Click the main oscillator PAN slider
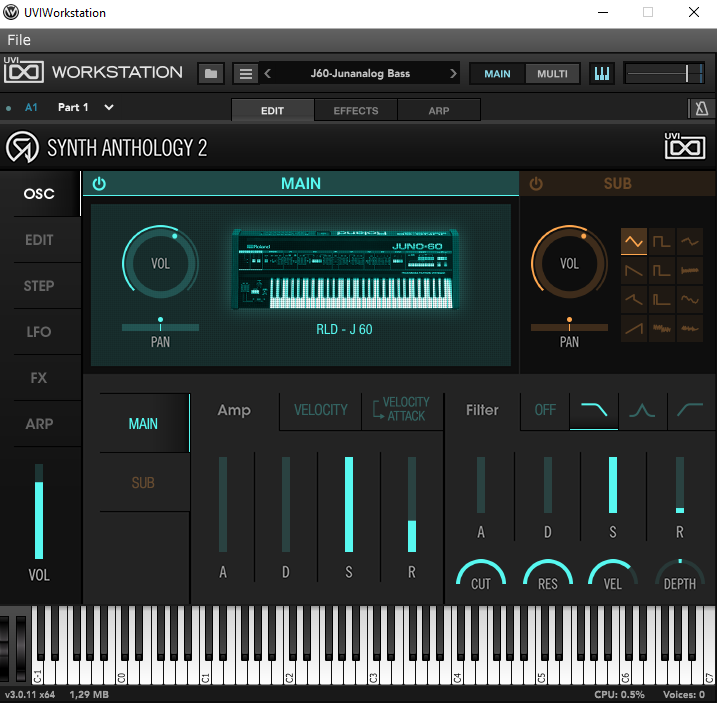Image resolution: width=717 pixels, height=703 pixels. [x=161, y=327]
